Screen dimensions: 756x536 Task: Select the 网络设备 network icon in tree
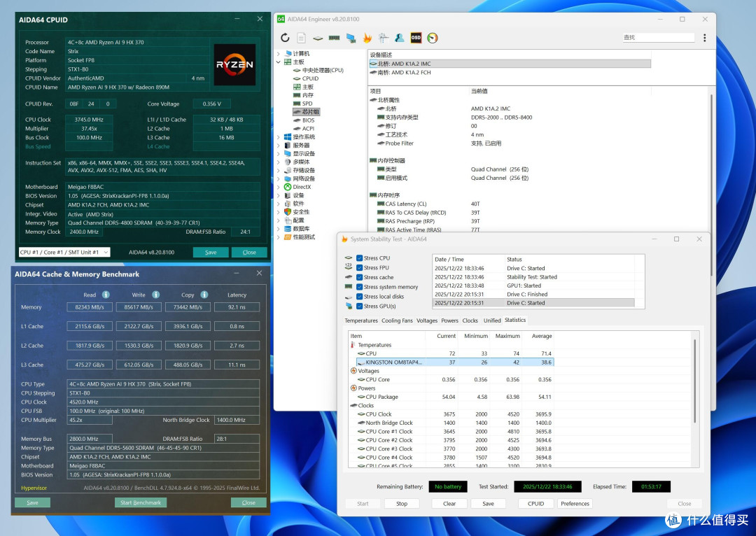[288, 178]
